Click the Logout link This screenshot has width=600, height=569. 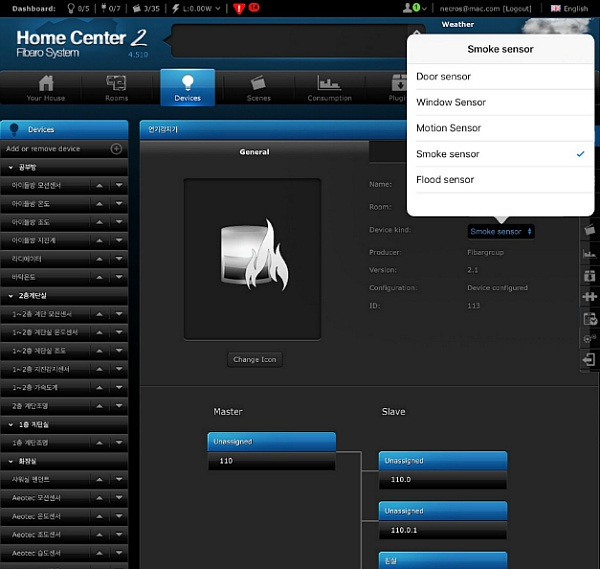(x=517, y=8)
